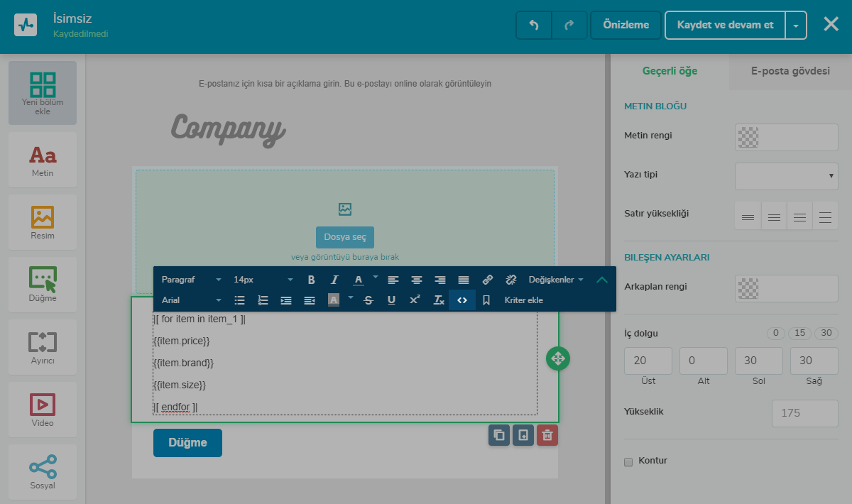Choose the tightest Satır yüksekliği option
852x504 pixels.
[x=748, y=216]
